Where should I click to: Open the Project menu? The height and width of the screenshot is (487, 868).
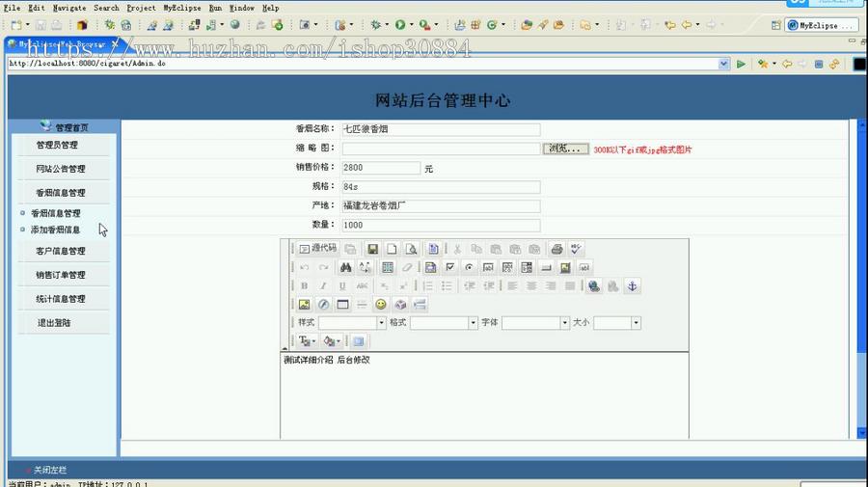(x=141, y=8)
